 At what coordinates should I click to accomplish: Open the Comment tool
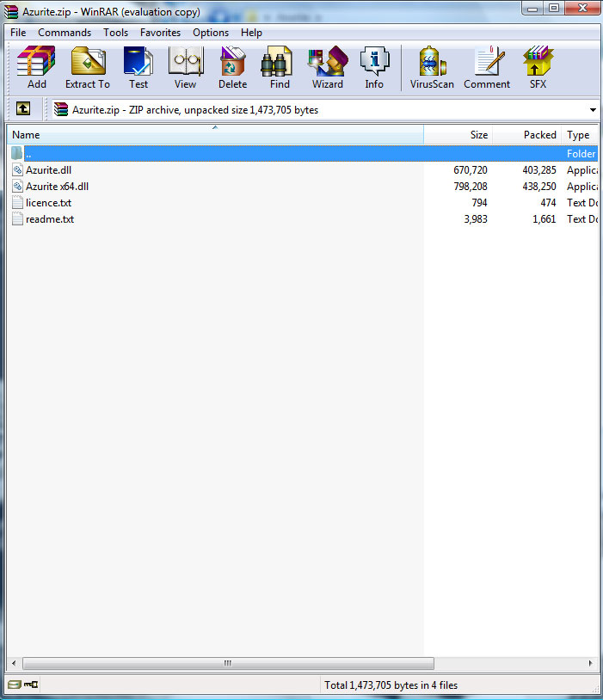point(487,67)
